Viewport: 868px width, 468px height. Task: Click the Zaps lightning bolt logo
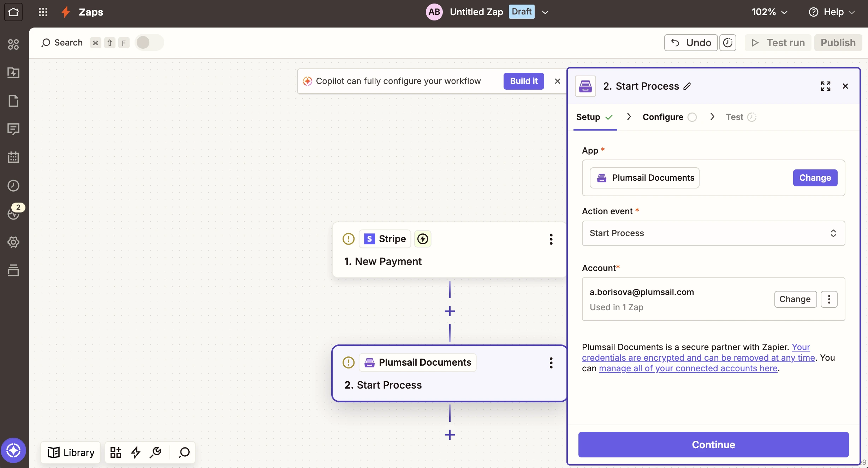coord(66,12)
